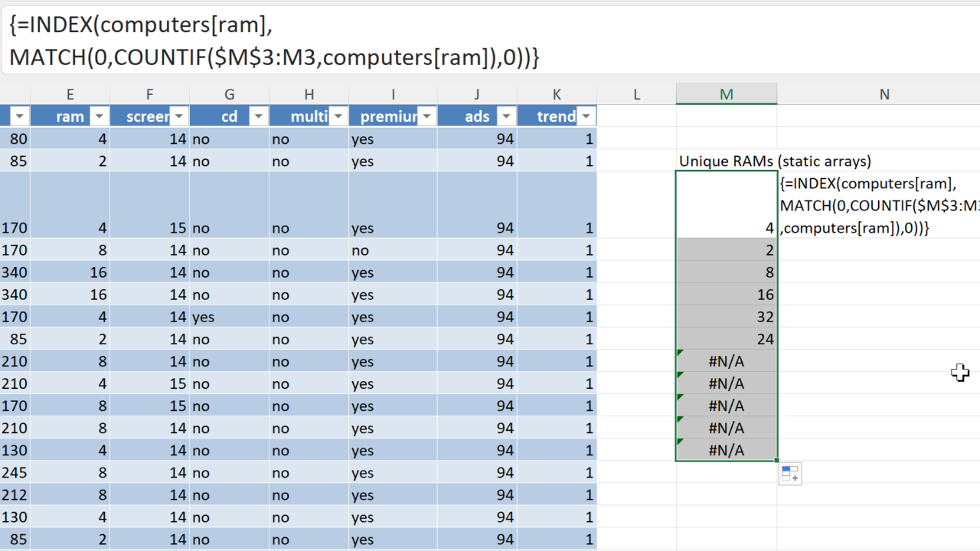Open the ram column filter dropdown
Viewport: 980px width, 551px height.
(x=100, y=116)
